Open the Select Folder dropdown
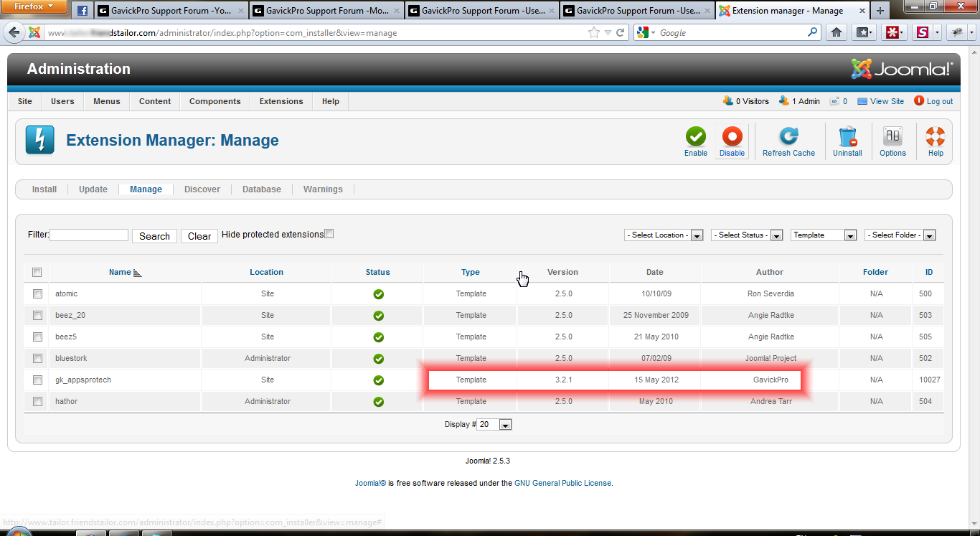Viewport: 980px width, 536px height. pos(900,235)
